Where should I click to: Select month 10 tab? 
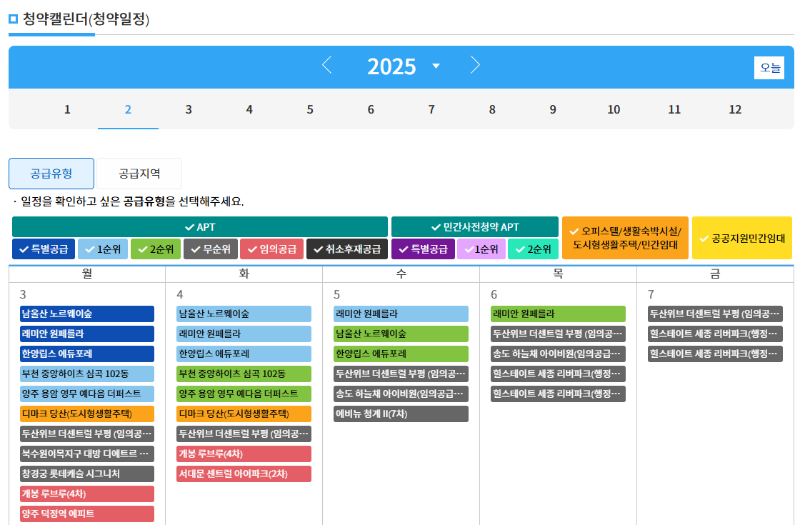614,110
